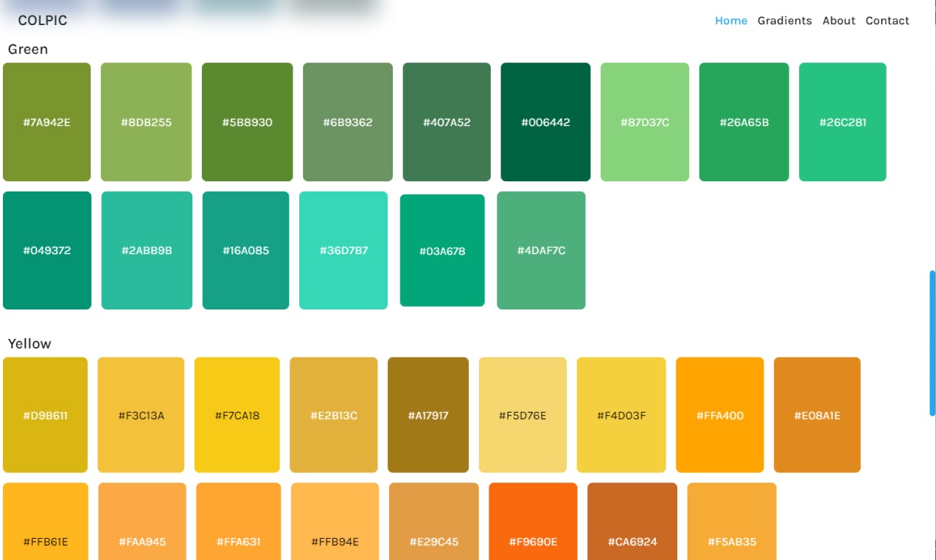This screenshot has height=560, width=936.
Task: Choose the #26A65B color card
Action: pos(744,122)
